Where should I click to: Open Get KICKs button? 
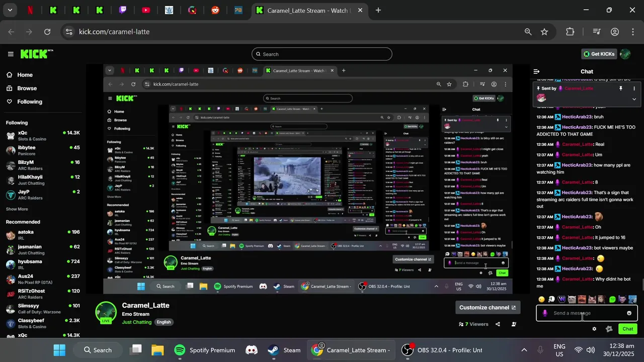pyautogui.click(x=599, y=54)
